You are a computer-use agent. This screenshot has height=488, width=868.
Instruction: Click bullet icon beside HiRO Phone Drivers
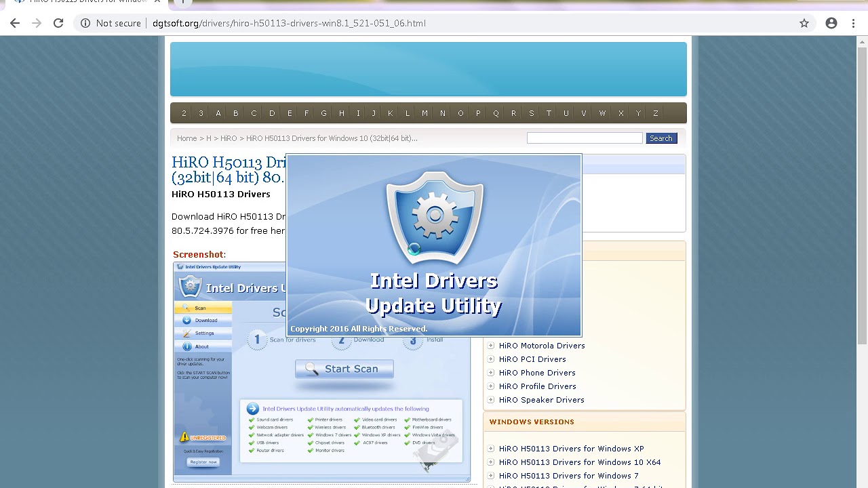[x=491, y=373]
